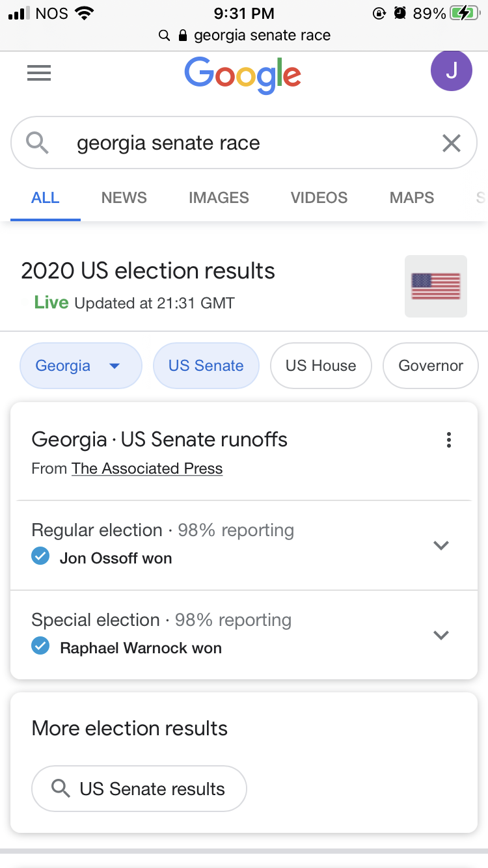
Task: Open the hamburger menu icon
Action: [x=39, y=74]
